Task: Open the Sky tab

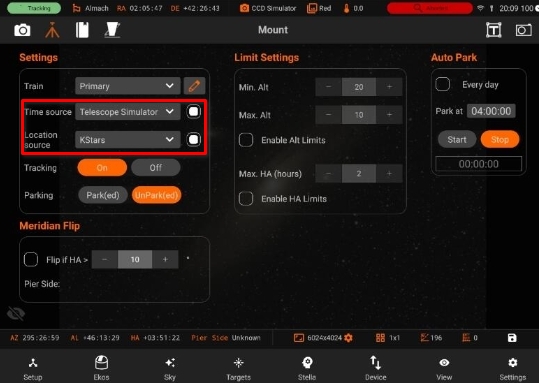Action: pos(170,368)
